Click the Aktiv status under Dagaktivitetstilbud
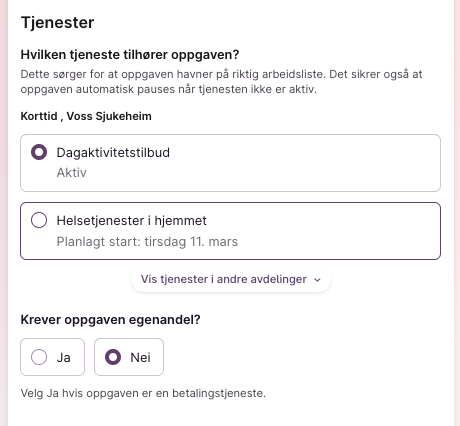 pos(71,172)
